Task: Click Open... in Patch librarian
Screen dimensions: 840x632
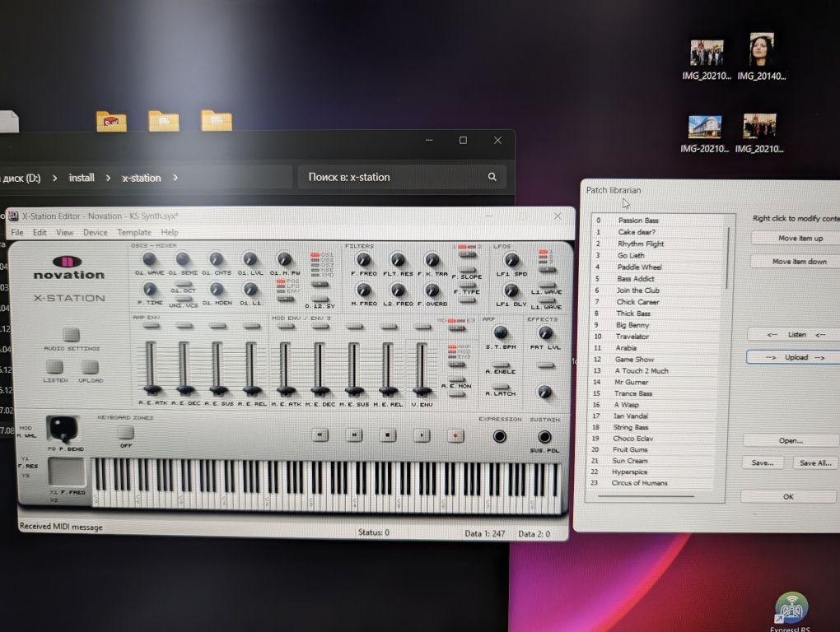Action: tap(791, 441)
